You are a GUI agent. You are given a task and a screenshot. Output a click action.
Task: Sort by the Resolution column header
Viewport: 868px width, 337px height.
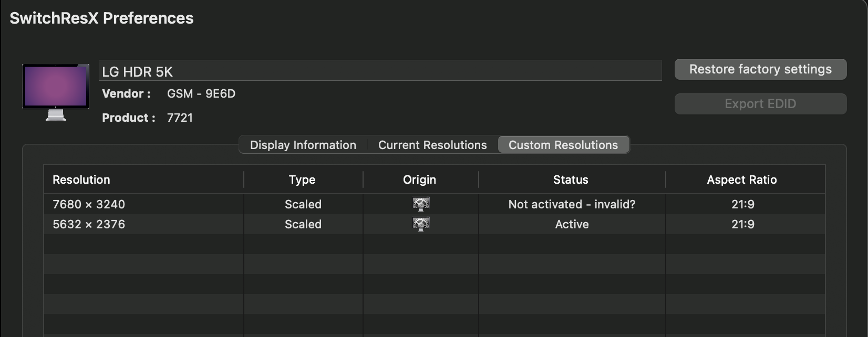pyautogui.click(x=81, y=180)
